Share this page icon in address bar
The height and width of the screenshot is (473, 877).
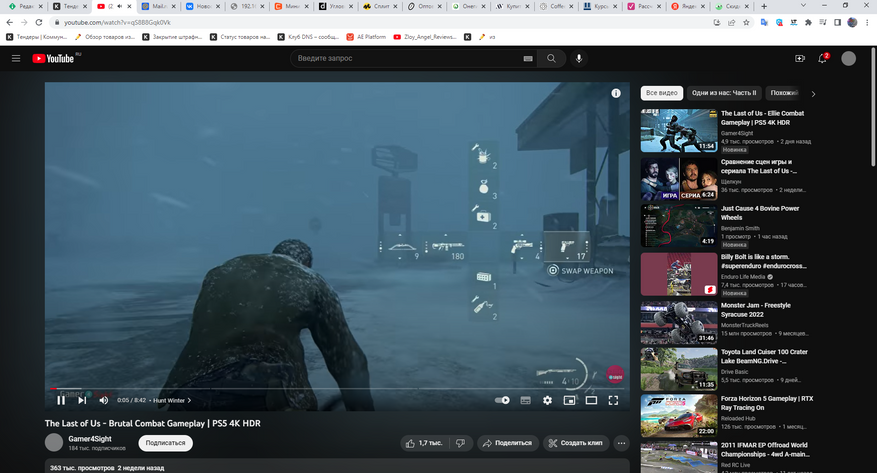[x=732, y=22]
